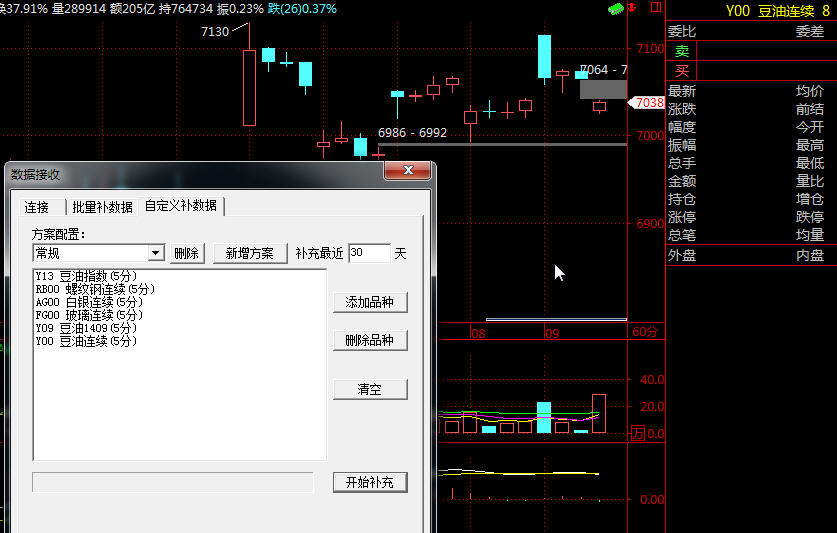Click the 7038 current price marker
The width and height of the screenshot is (837, 533).
click(x=646, y=102)
